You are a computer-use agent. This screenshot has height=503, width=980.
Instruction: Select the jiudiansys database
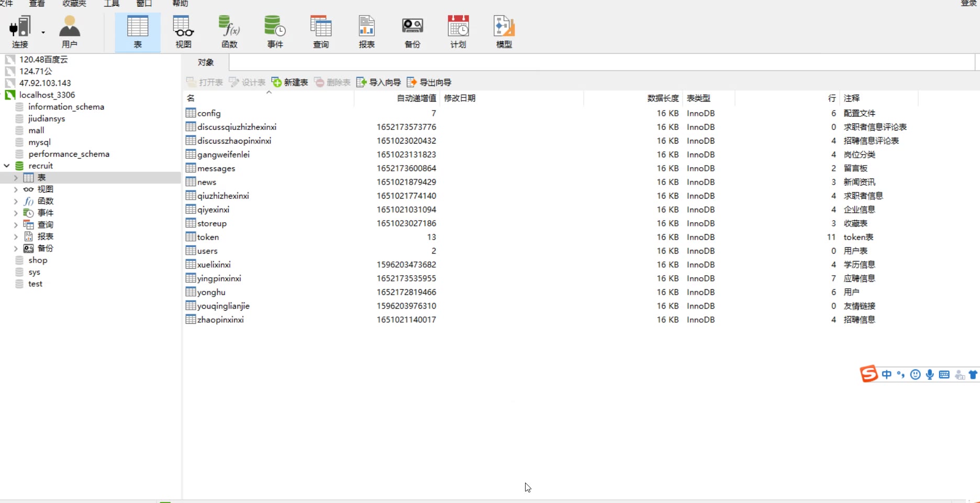47,118
